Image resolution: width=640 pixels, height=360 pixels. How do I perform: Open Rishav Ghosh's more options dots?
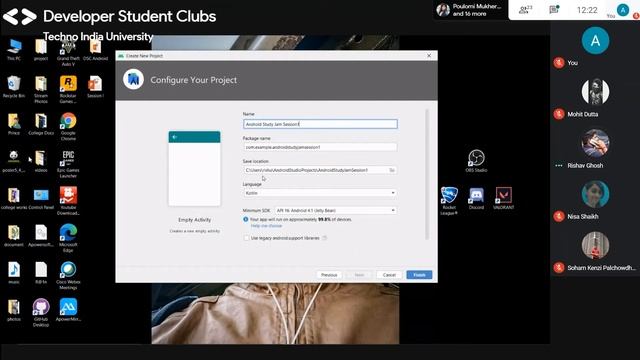point(559,165)
